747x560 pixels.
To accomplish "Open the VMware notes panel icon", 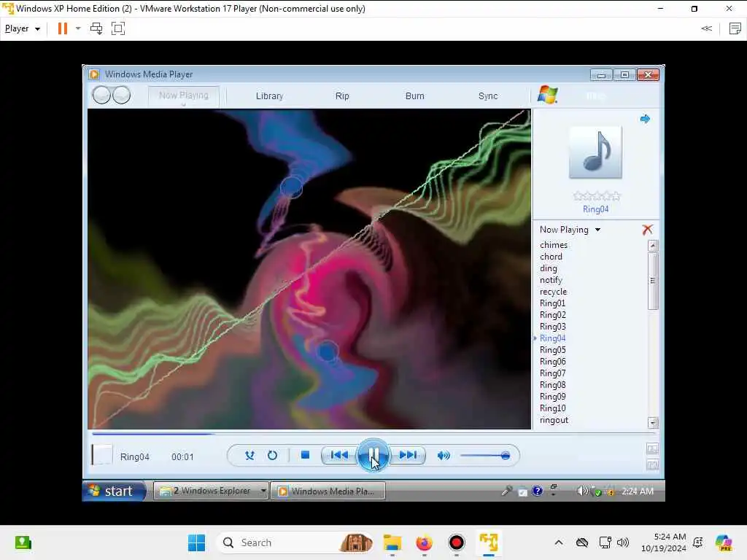I will click(735, 28).
